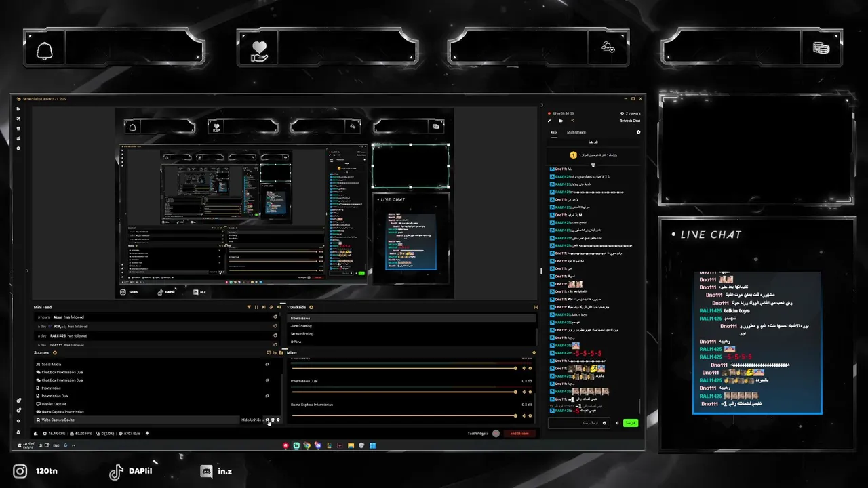Open the top icon in Streamlabs left sidebar
This screenshot has width=868, height=488.
pos(18,108)
